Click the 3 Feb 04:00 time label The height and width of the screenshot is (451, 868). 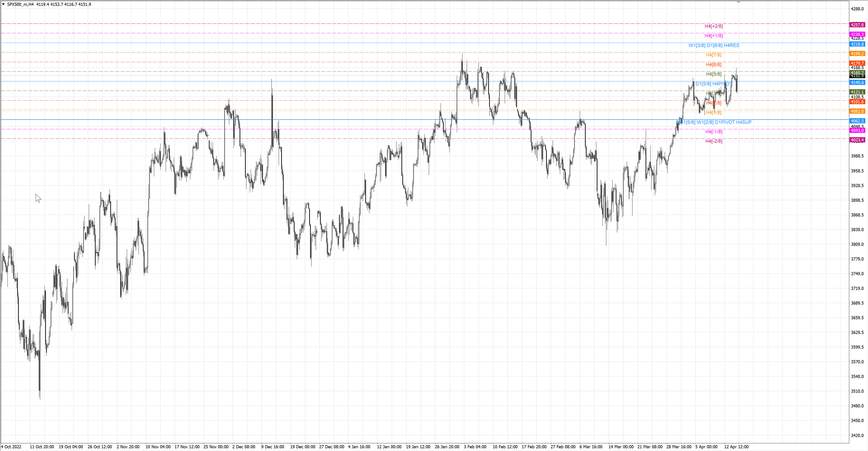(475, 447)
